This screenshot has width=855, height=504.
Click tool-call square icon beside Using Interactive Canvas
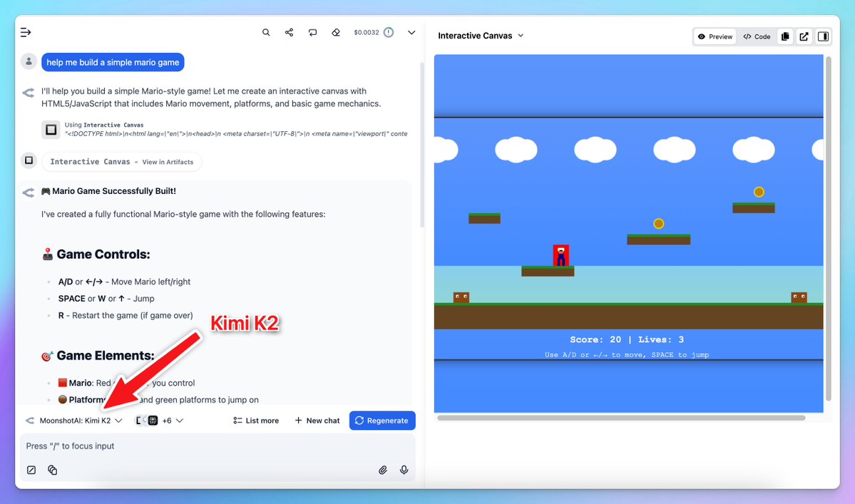[51, 130]
